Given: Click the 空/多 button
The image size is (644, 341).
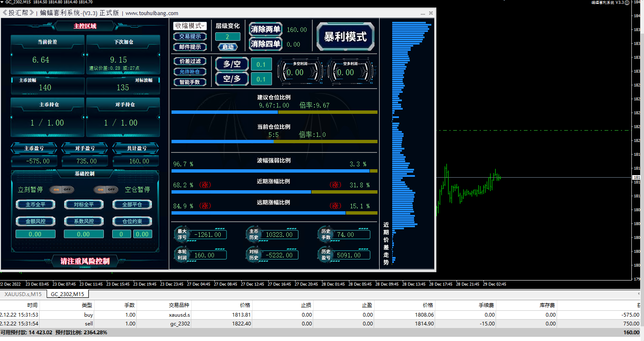Looking at the screenshot, I should coord(232,79).
